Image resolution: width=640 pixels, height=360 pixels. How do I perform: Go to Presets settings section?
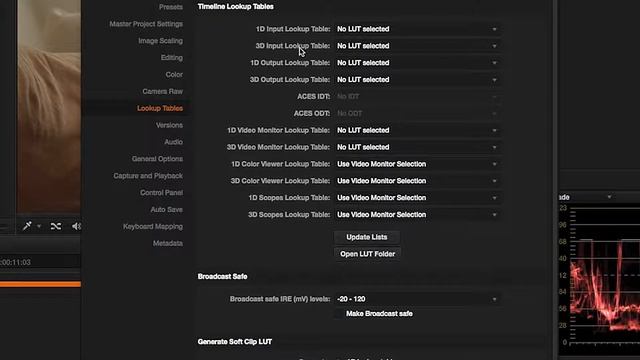coord(171,7)
